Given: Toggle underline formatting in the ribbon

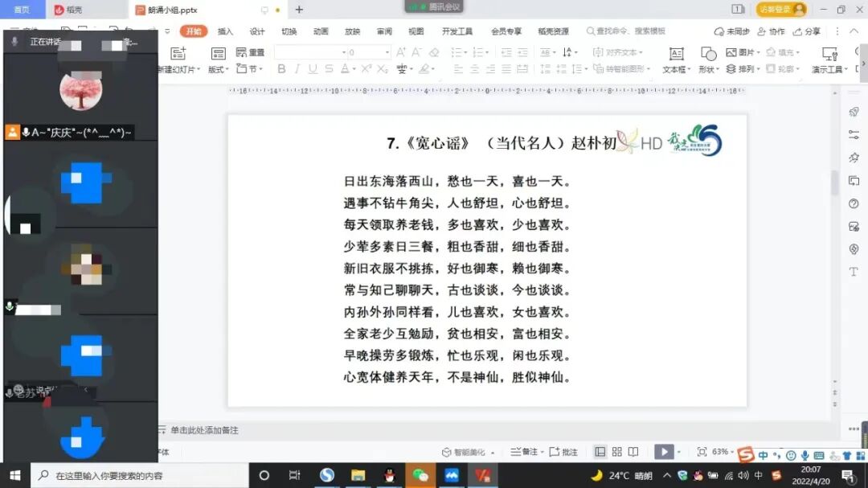Looking at the screenshot, I should [311, 69].
